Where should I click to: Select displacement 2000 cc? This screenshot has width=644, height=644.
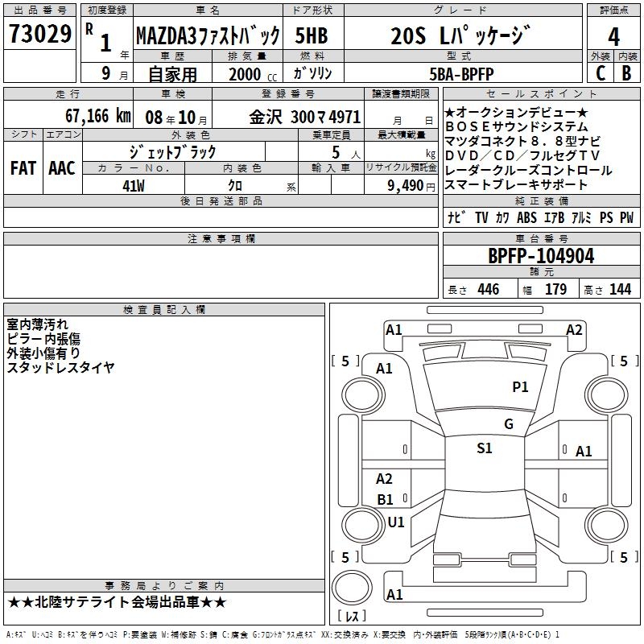(x=253, y=74)
